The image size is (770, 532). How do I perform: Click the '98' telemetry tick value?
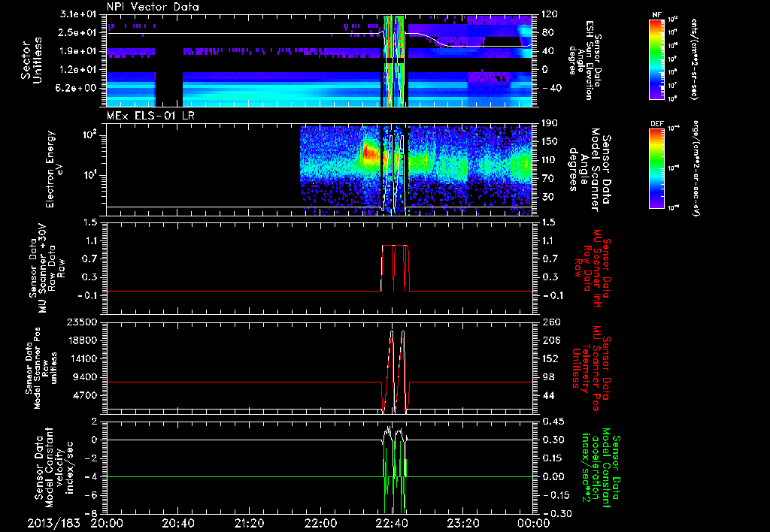(x=549, y=377)
